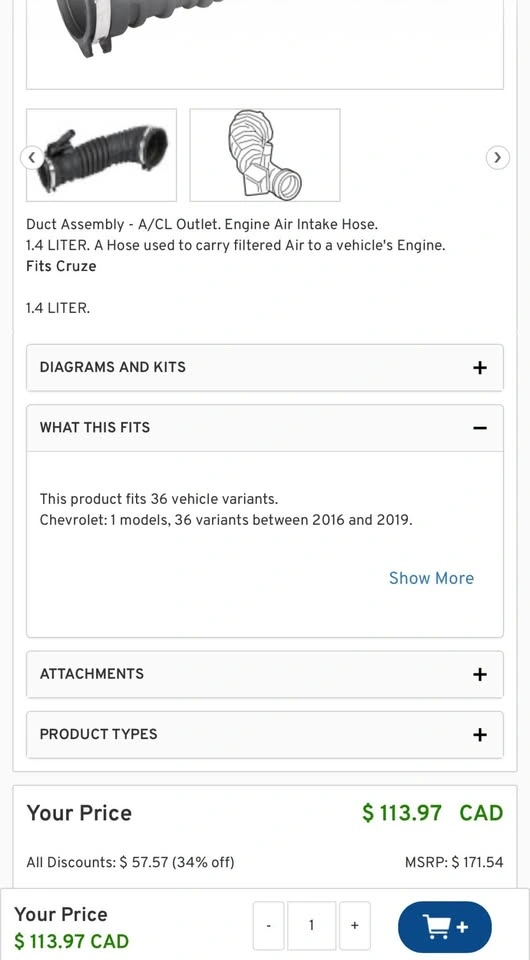The width and height of the screenshot is (530, 960).
Task: Select the black intake hose photo thumbnail
Action: [x=102, y=155]
